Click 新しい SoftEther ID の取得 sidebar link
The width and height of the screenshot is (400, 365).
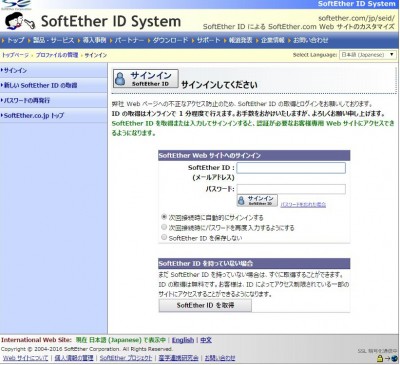pos(40,85)
